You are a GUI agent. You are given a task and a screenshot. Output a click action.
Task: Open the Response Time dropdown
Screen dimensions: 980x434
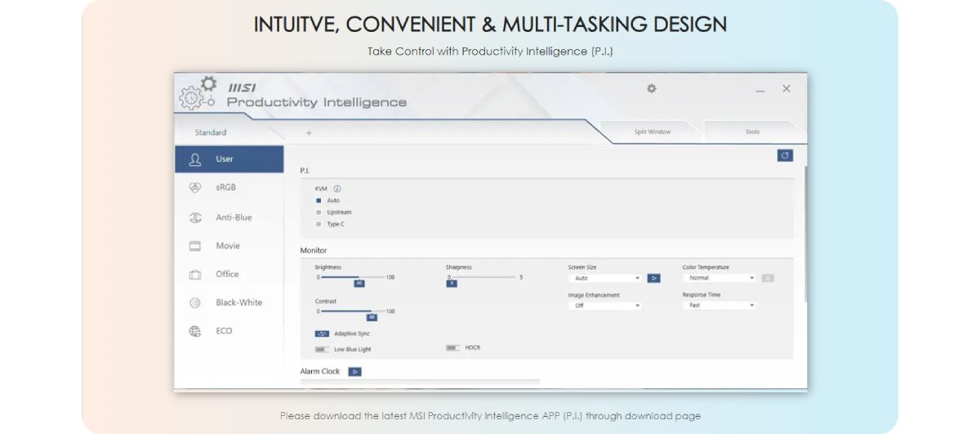point(719,306)
